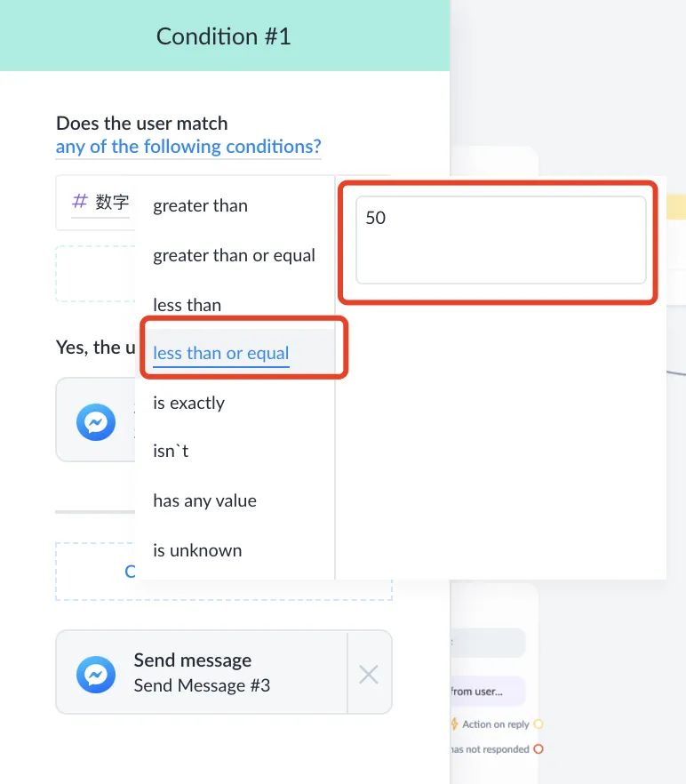The image size is (686, 784).
Task: Open Send Message #3 action card
Action: pos(202,672)
